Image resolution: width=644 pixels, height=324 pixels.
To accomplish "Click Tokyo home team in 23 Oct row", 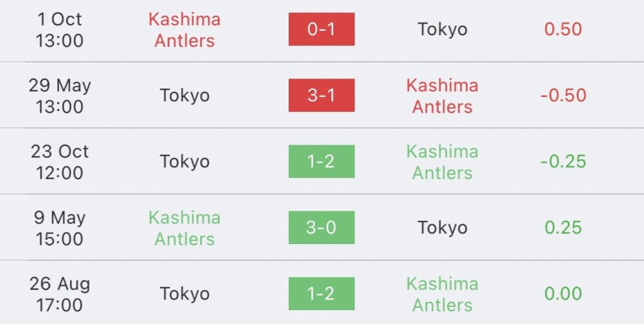I will pos(184,162).
